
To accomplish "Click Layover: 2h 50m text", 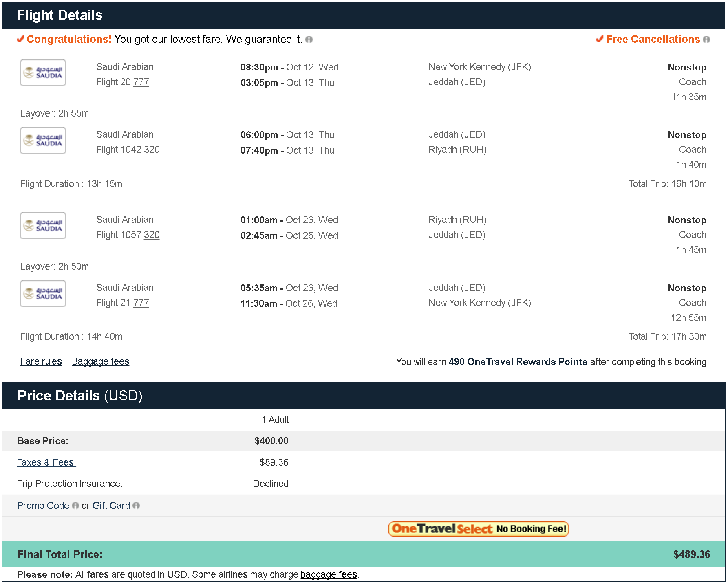I will [54, 266].
